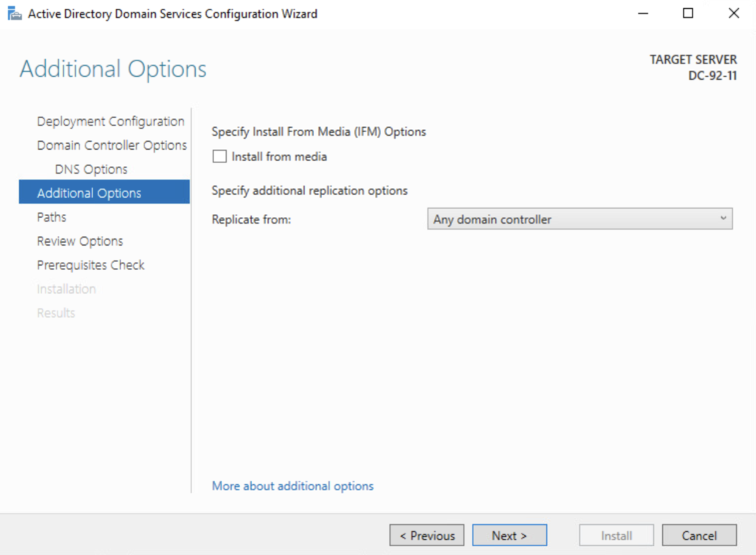Open Review Options in the sidebar

pos(80,241)
